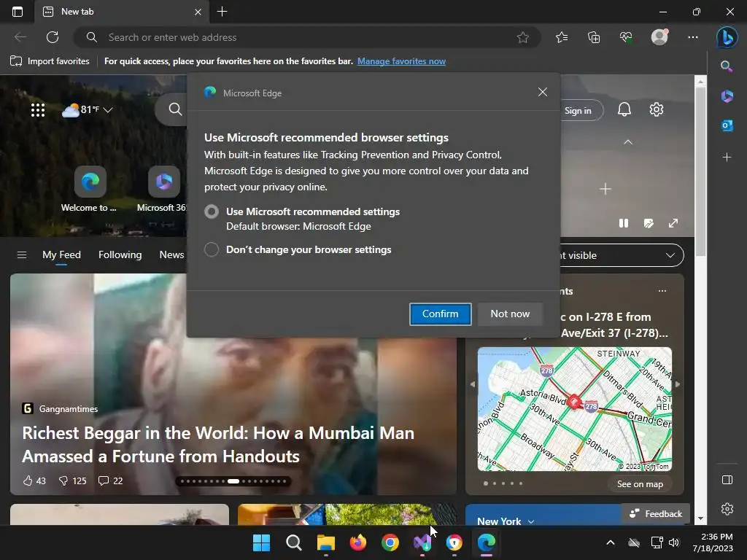Click the sidebar search icon
This screenshot has height=560, width=747.
(727, 66)
